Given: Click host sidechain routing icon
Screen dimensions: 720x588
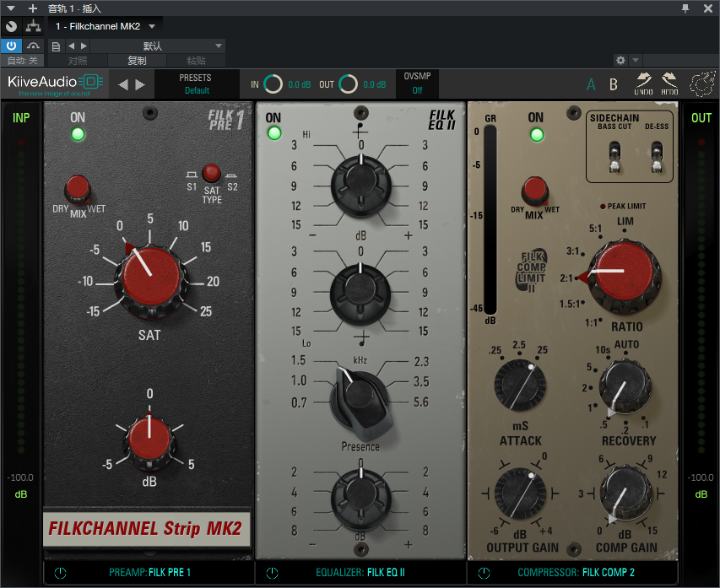Looking at the screenshot, I should click(x=33, y=26).
